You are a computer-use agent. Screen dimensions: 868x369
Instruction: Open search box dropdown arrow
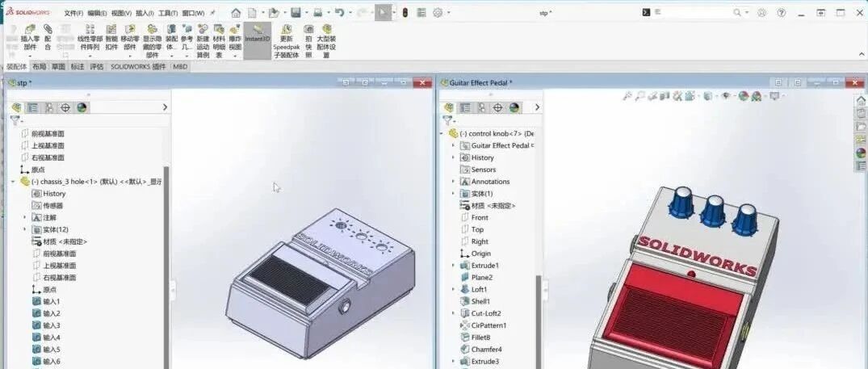click(x=747, y=13)
